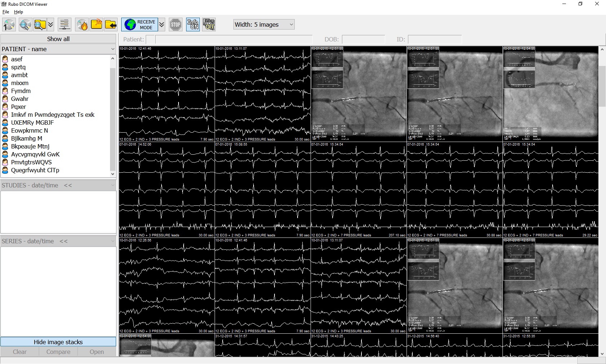The image size is (606, 364).
Task: Expand the Receive Mode options arrow
Action: click(162, 25)
